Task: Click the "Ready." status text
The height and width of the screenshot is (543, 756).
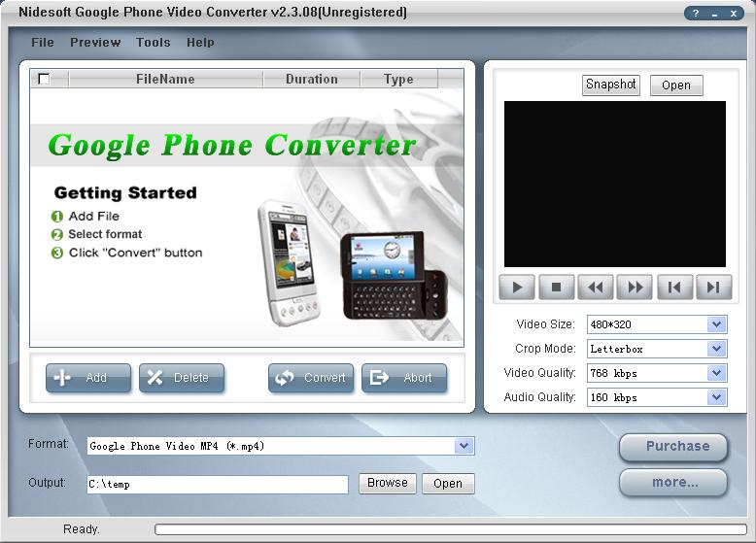Action: (81, 529)
